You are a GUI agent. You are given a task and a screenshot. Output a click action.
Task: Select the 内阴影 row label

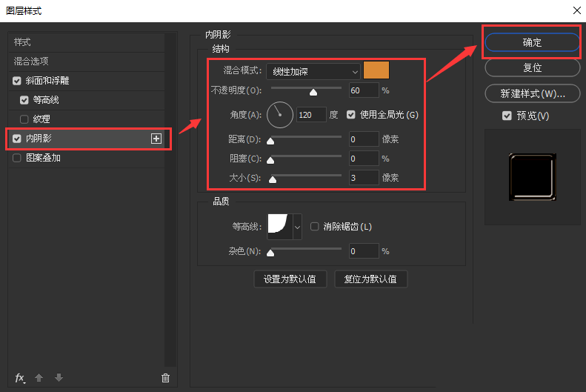pos(39,139)
